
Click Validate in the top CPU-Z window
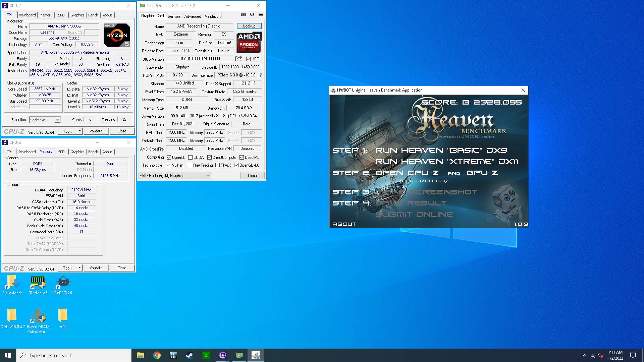[96, 131]
